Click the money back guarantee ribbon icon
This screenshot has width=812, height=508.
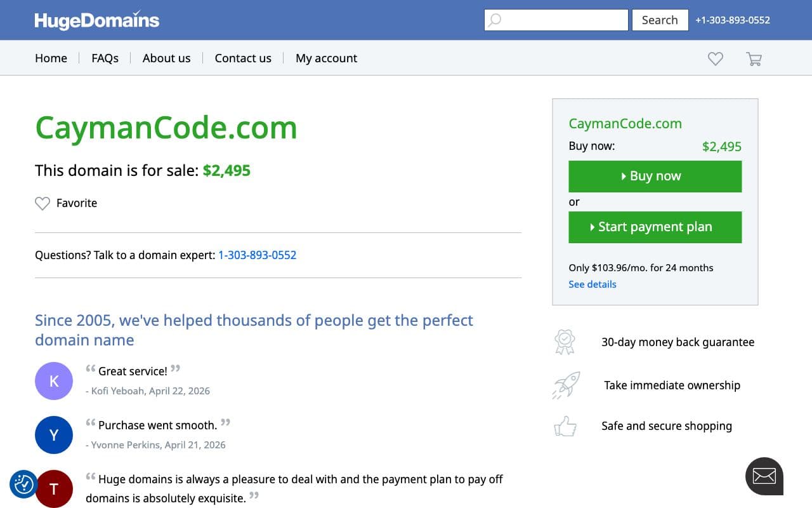565,342
